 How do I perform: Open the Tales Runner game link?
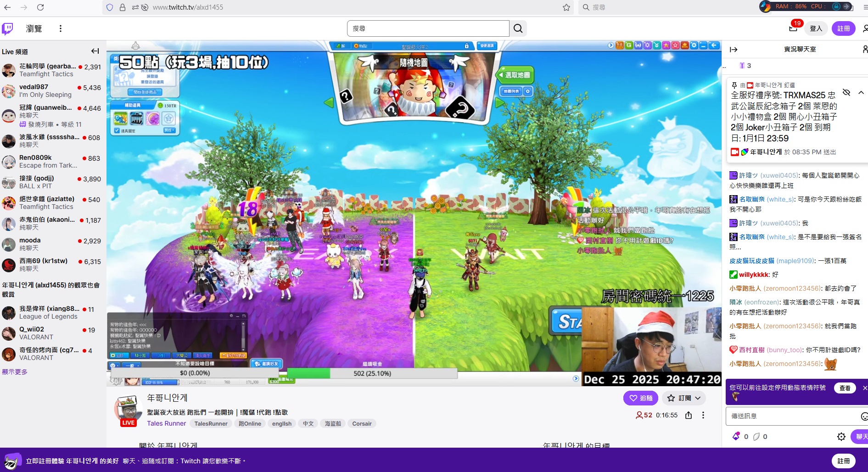click(x=166, y=423)
